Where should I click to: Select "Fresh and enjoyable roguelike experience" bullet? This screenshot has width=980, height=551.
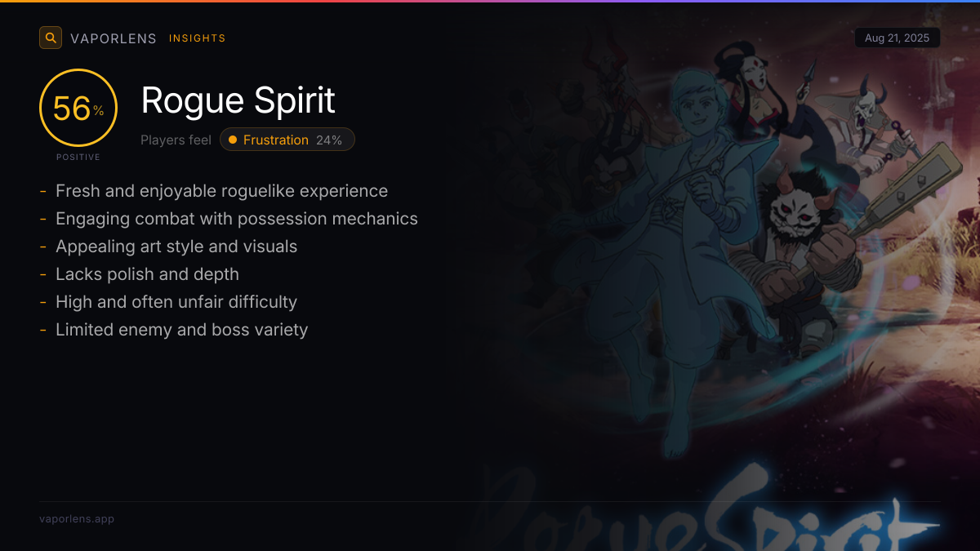(x=221, y=191)
